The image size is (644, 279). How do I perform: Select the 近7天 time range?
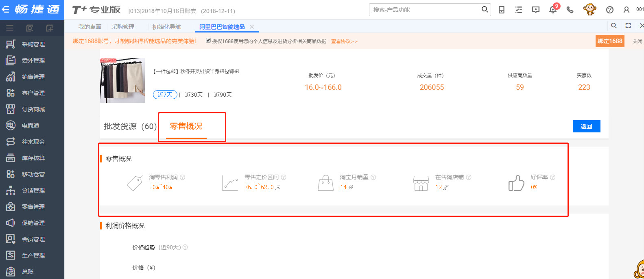point(165,95)
